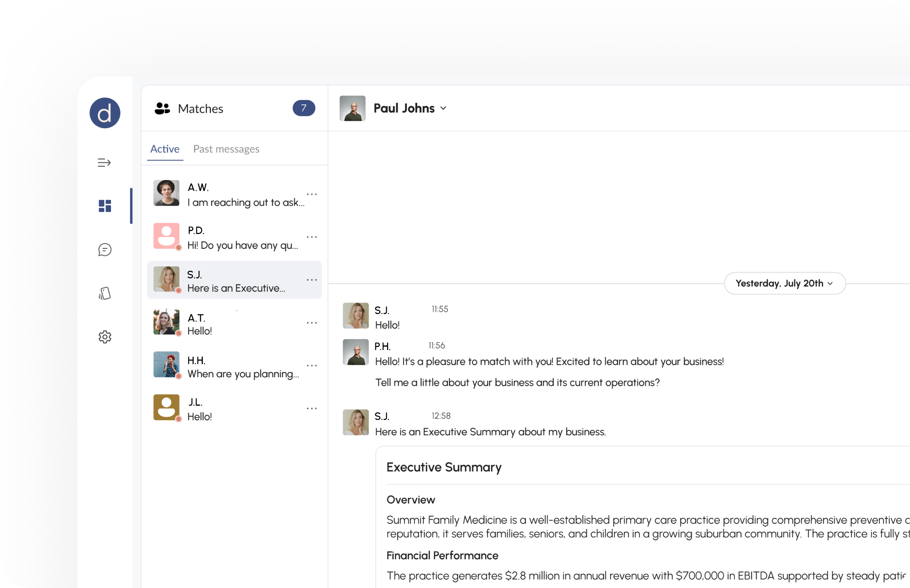This screenshot has width=910, height=588.
Task: Open three-dot menu for P.D. conversation
Action: click(x=312, y=237)
